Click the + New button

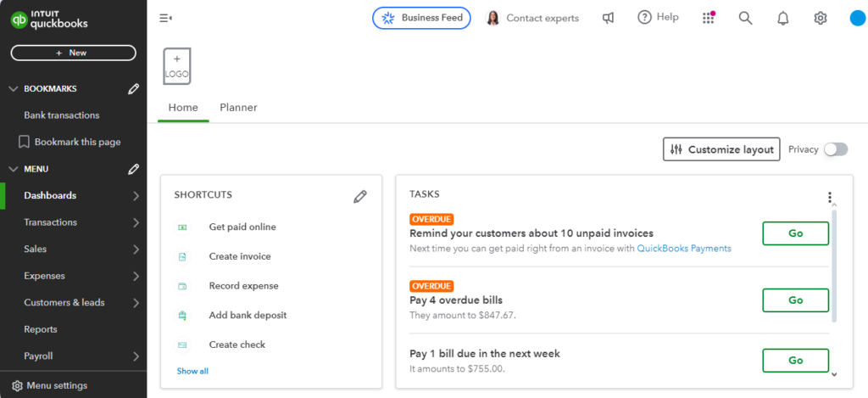[73, 53]
